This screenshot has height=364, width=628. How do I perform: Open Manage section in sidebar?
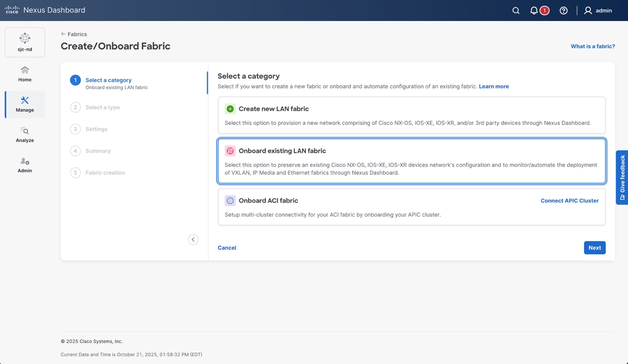coord(25,105)
